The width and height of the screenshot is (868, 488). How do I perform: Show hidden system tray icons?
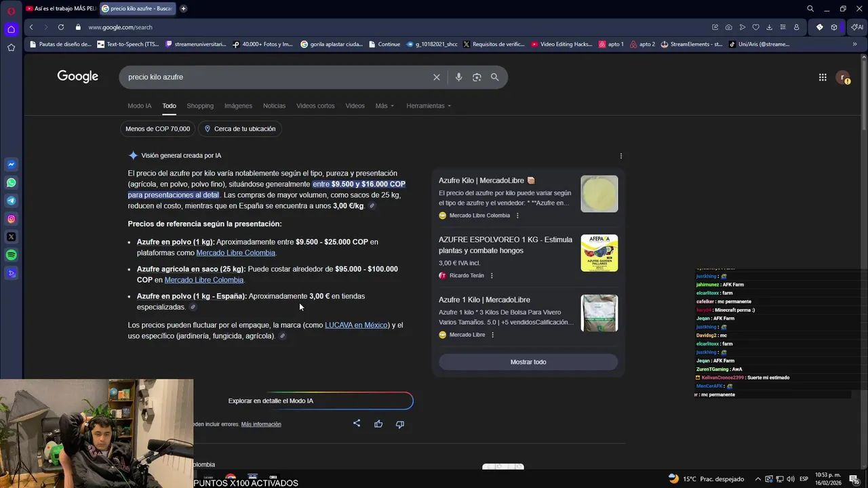pos(758,479)
